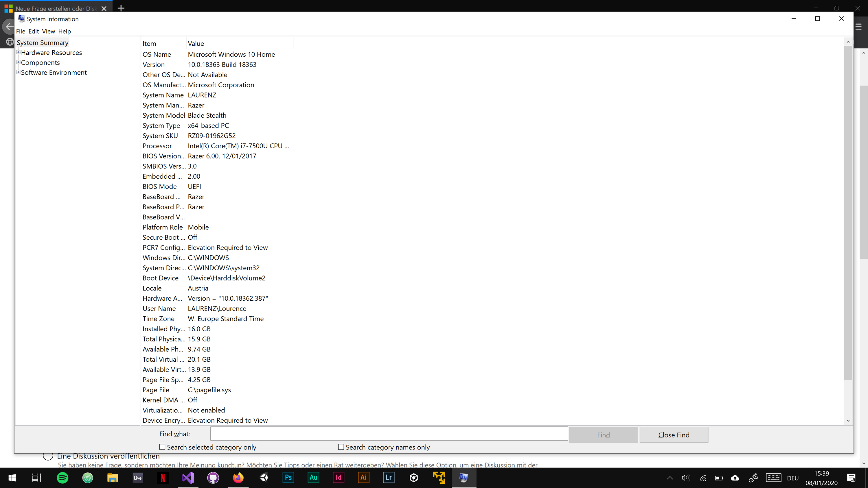
Task: Expand the Components tree node
Action: [x=18, y=62]
